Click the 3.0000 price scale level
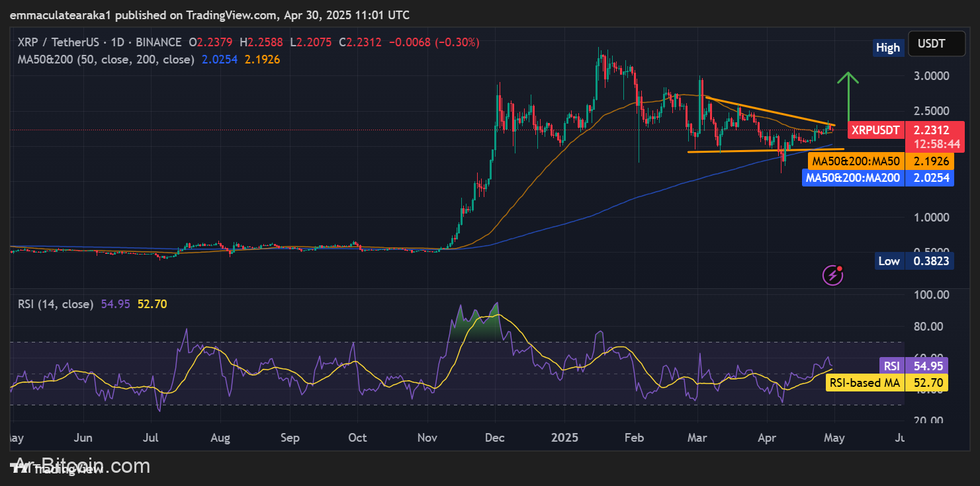 pos(931,75)
